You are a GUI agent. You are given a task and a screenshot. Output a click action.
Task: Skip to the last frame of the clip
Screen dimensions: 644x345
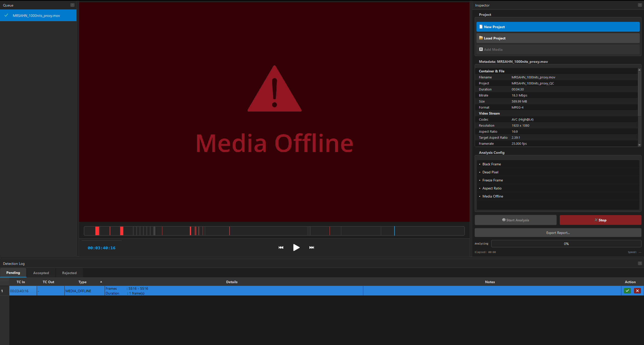point(312,248)
